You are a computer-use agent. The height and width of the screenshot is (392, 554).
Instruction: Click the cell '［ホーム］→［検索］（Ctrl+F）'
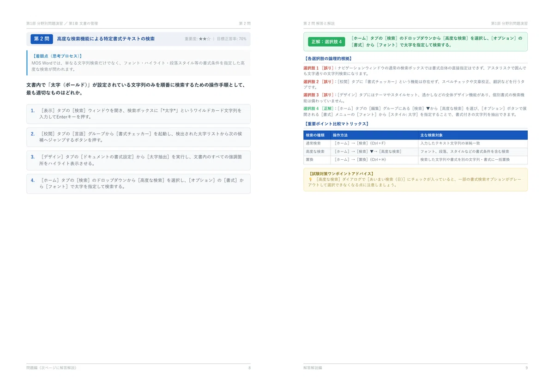point(374,143)
